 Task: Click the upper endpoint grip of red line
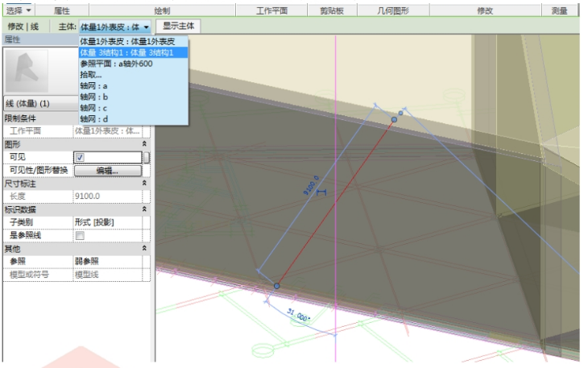(x=394, y=119)
